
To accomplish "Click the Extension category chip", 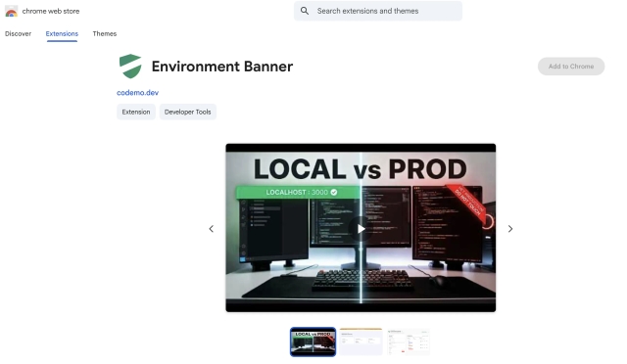I will [x=136, y=112].
